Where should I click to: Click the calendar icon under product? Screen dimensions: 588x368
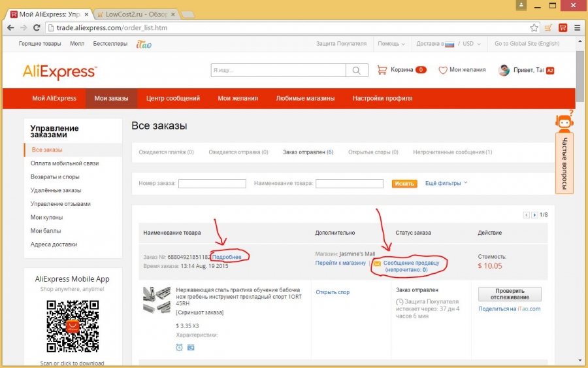(x=191, y=347)
